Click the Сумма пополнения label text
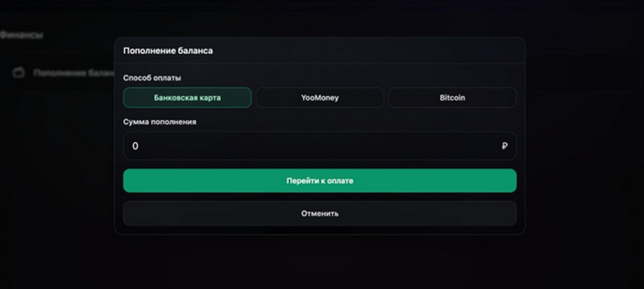Viewport: 644px width, 289px height. pyautogui.click(x=159, y=122)
